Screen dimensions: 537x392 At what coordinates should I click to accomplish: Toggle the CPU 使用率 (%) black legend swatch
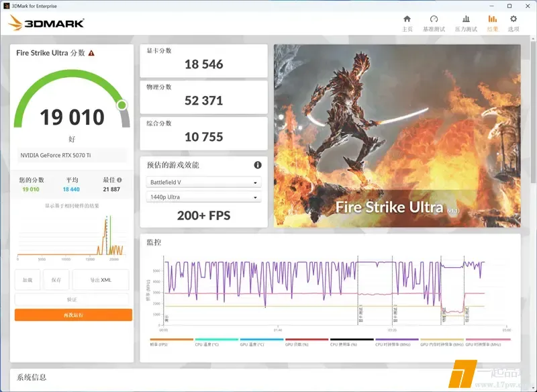pyautogui.click(x=352, y=340)
